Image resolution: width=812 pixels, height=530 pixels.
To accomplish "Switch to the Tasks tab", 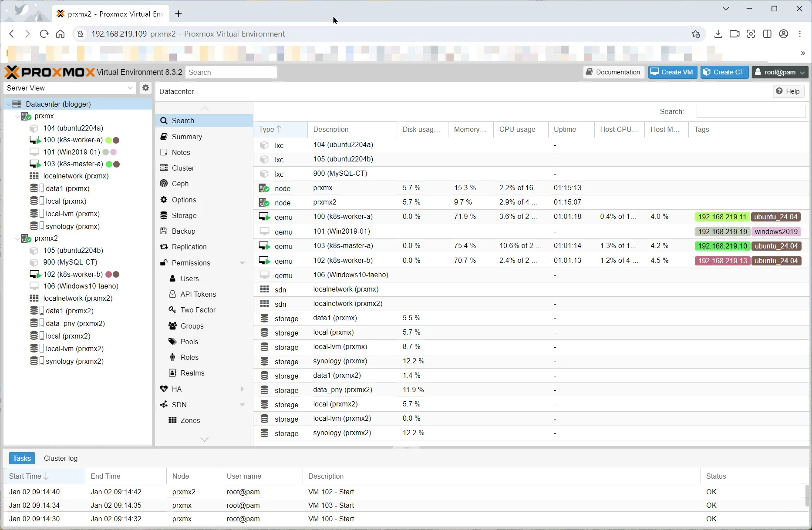I will [x=22, y=458].
